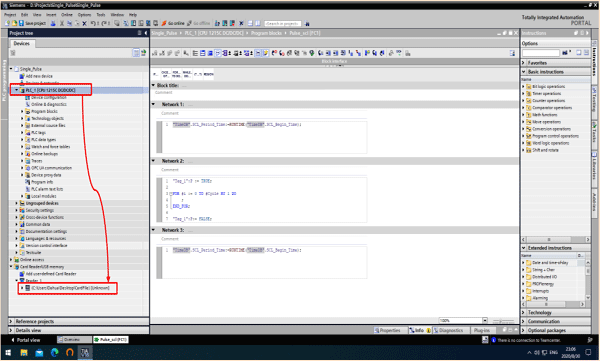Click the IF snippet button in SCL editor
Image resolution: width=600 pixels, height=361 pixels.
[155, 74]
